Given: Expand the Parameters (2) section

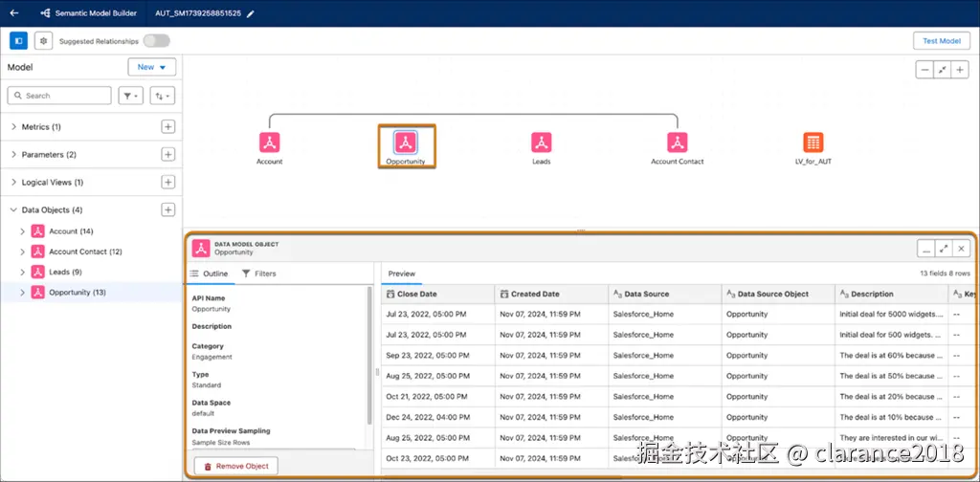Looking at the screenshot, I should click(13, 154).
